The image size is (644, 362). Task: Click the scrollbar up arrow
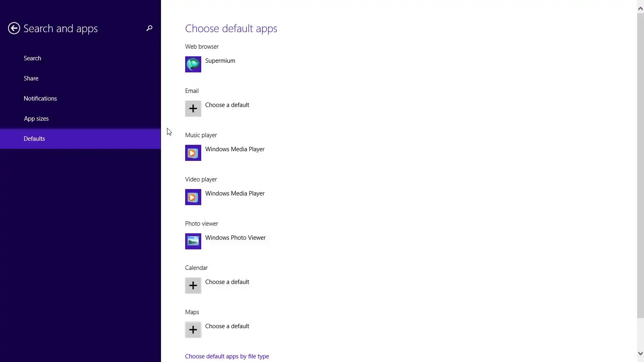640,8
